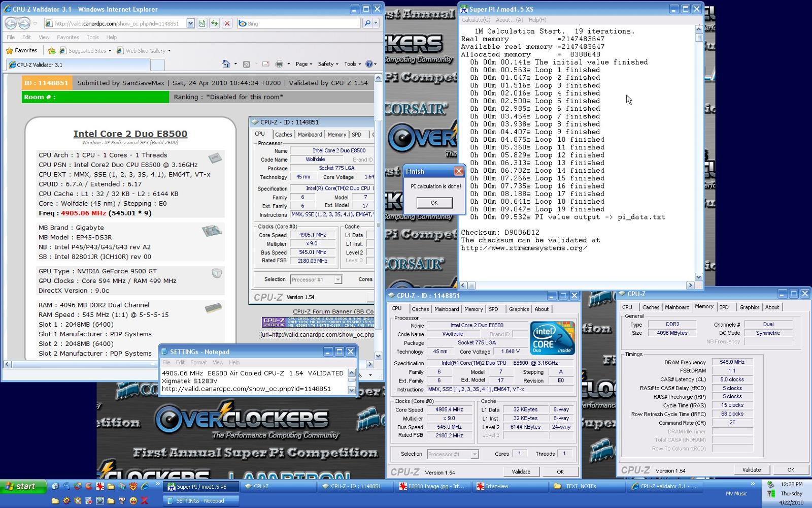Switch to SETTINGs - Notepad taskbar button

[200, 500]
